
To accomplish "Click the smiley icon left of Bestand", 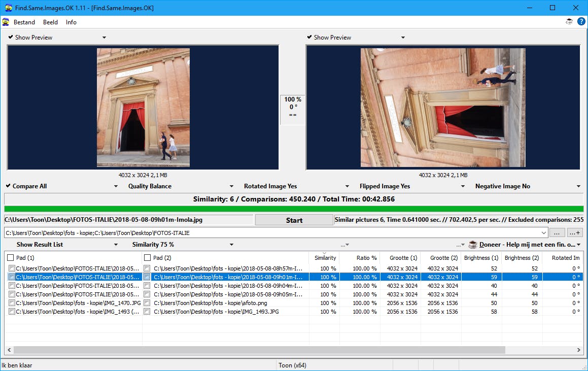I will (x=6, y=22).
